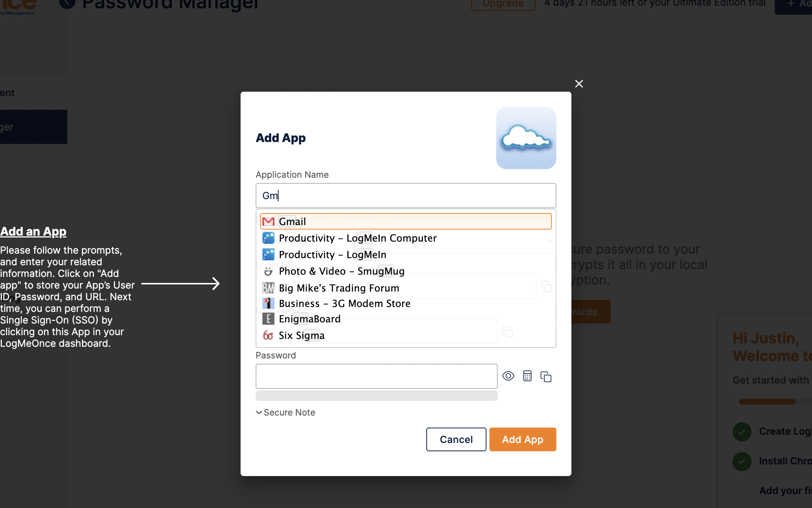Expand the Secure Note section

pos(285,413)
